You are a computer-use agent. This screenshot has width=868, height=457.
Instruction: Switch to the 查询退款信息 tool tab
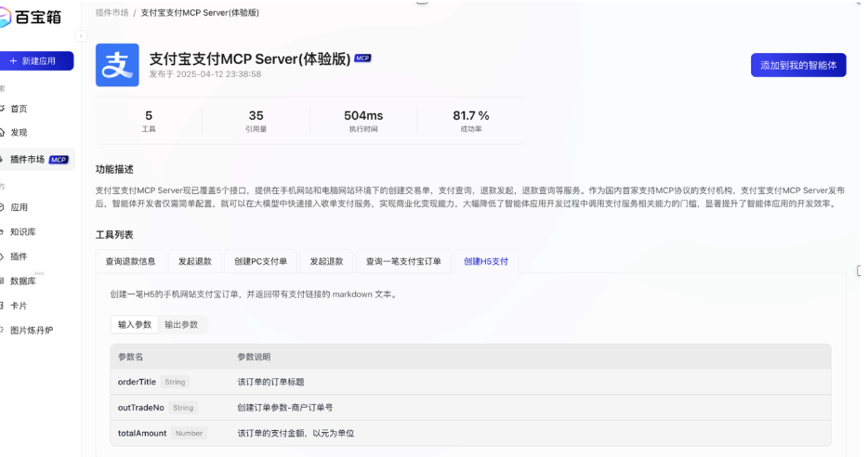click(x=131, y=261)
